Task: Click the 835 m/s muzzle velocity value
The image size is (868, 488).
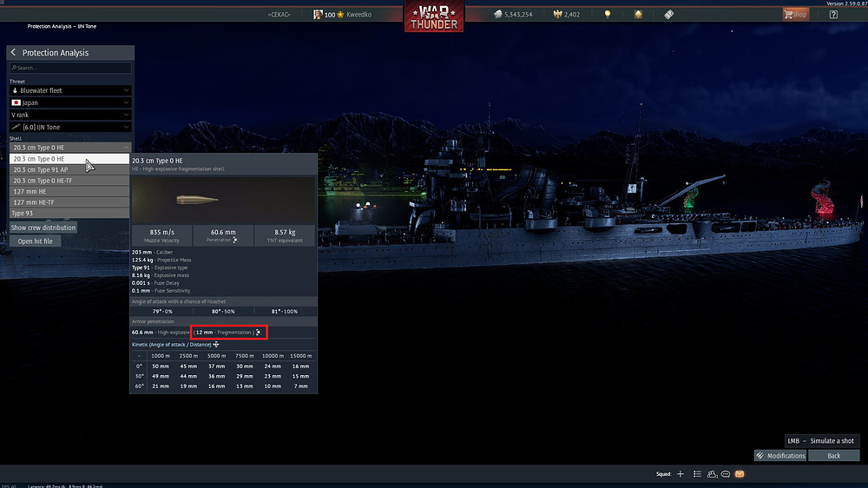Action: tap(161, 232)
